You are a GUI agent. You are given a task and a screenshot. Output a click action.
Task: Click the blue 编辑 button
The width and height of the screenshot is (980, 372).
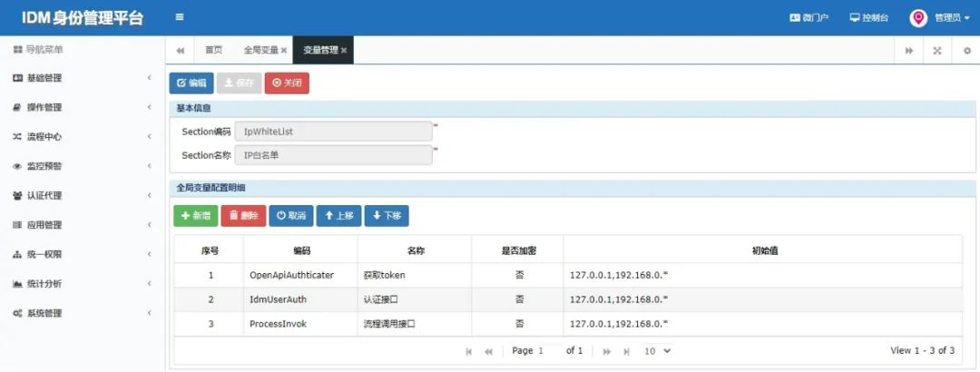(x=191, y=83)
